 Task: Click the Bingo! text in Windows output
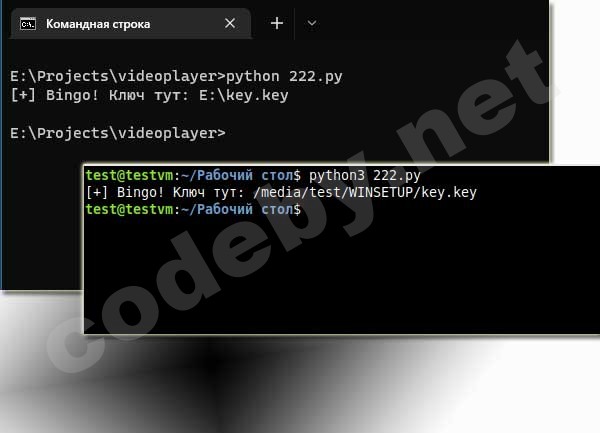(x=72, y=95)
